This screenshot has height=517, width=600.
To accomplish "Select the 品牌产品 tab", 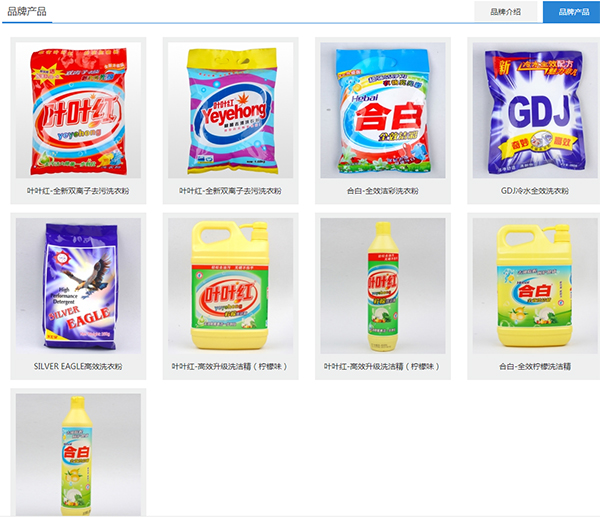I will pyautogui.click(x=572, y=12).
